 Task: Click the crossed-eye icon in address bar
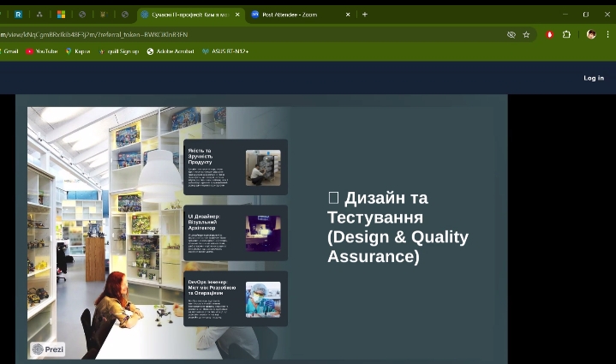click(511, 35)
